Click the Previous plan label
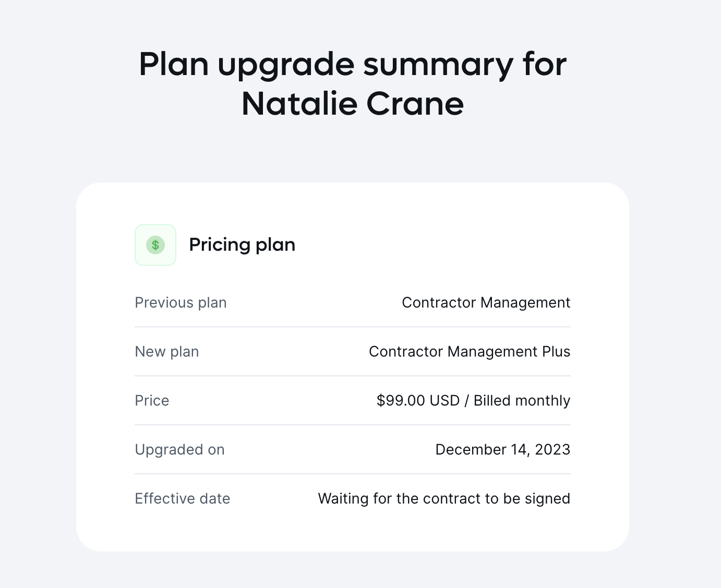 [x=181, y=303]
